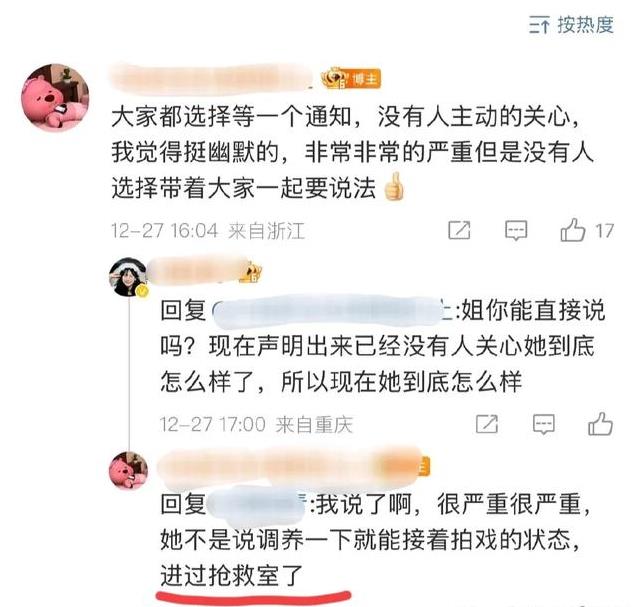Open the blurred username of the first commenter
636x607 pixels.
pos(211,78)
